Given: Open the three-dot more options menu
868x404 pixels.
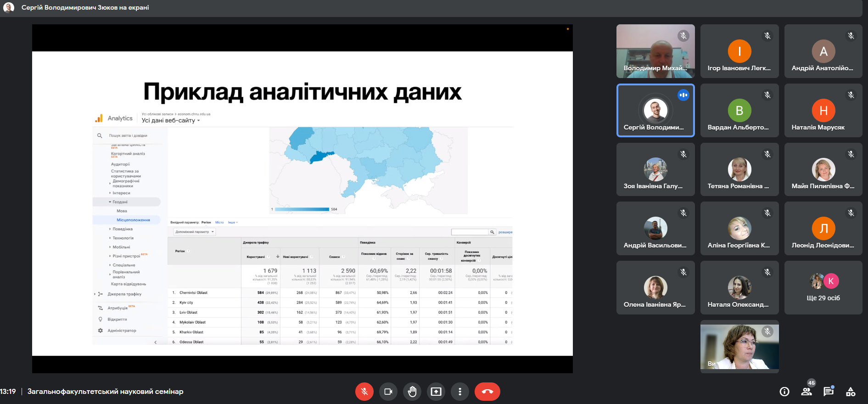Looking at the screenshot, I should click(459, 392).
